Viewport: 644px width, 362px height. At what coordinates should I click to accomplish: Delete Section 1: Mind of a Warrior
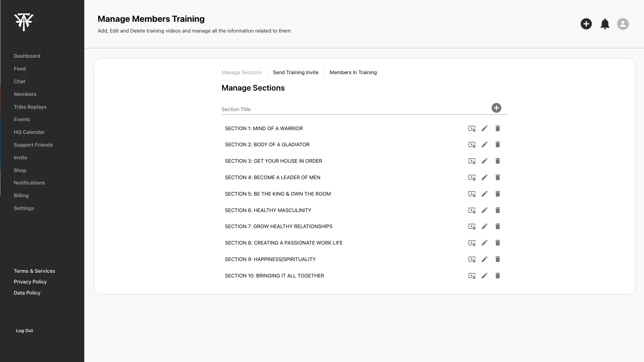point(498,128)
